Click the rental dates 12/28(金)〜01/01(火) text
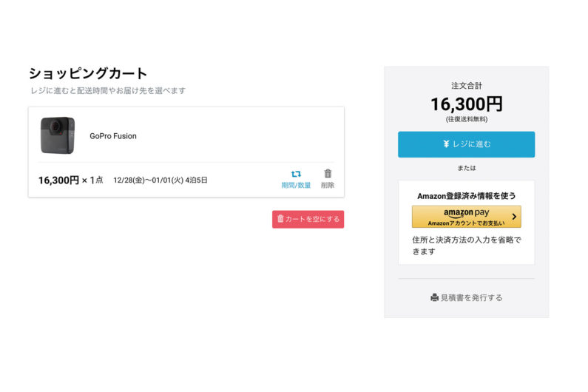This screenshot has width=588, height=392. pyautogui.click(x=148, y=180)
